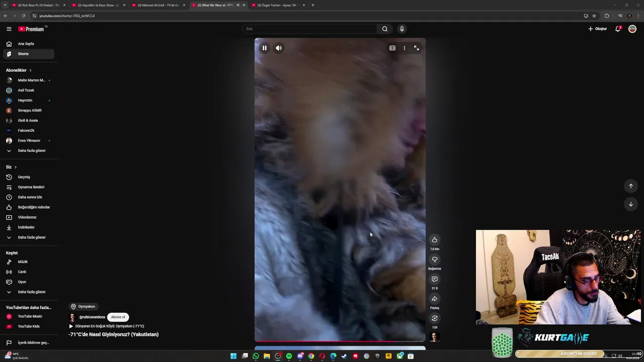The width and height of the screenshot is (644, 362).
Task: Expand the Siz section chevron
Action: pos(16,167)
